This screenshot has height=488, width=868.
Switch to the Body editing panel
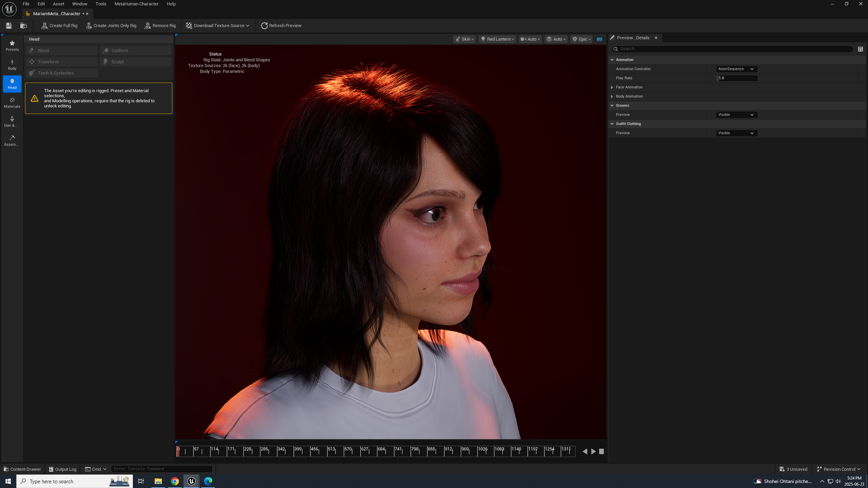12,65
